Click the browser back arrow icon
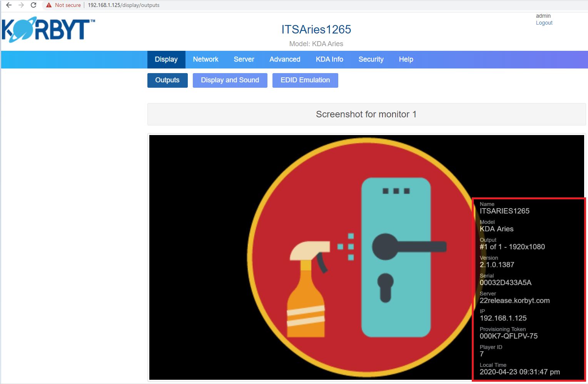The height and width of the screenshot is (384, 588). 9,5
